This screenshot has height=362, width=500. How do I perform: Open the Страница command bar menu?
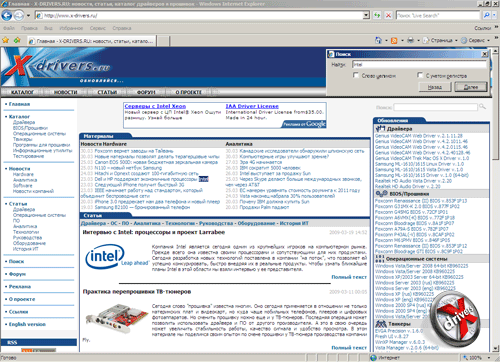(x=440, y=40)
